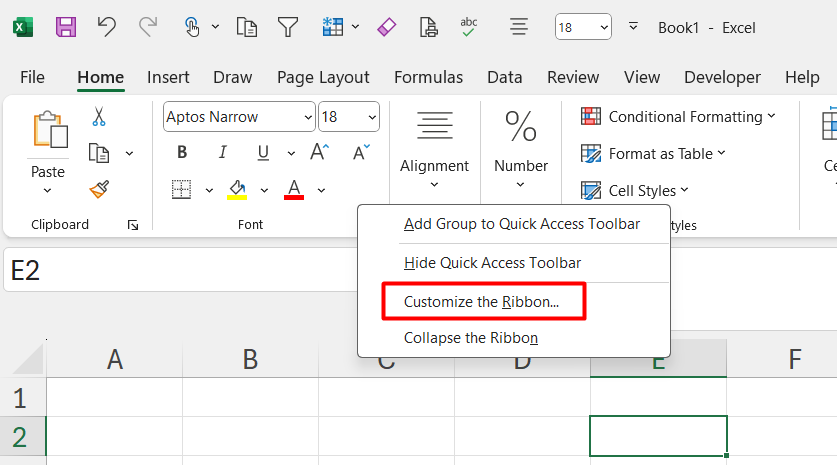Click the Name Box showing E2
Image resolution: width=837 pixels, height=465 pixels.
(181, 270)
